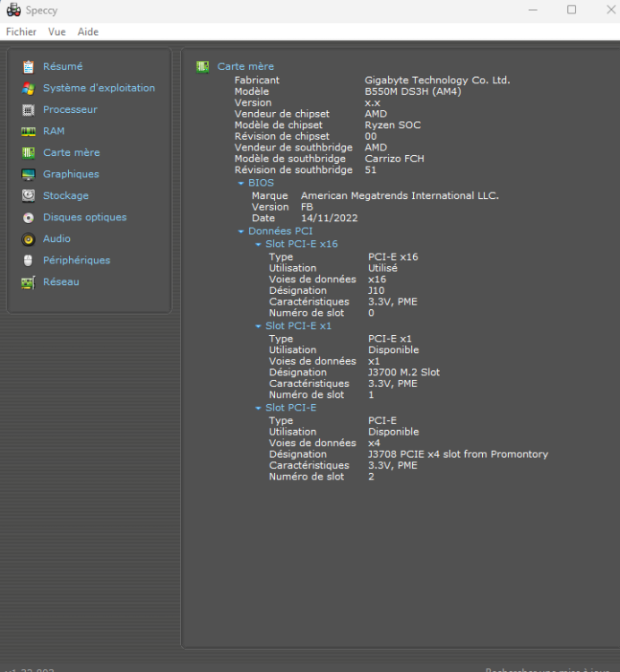
Task: Open Disques optiques section
Action: [84, 217]
